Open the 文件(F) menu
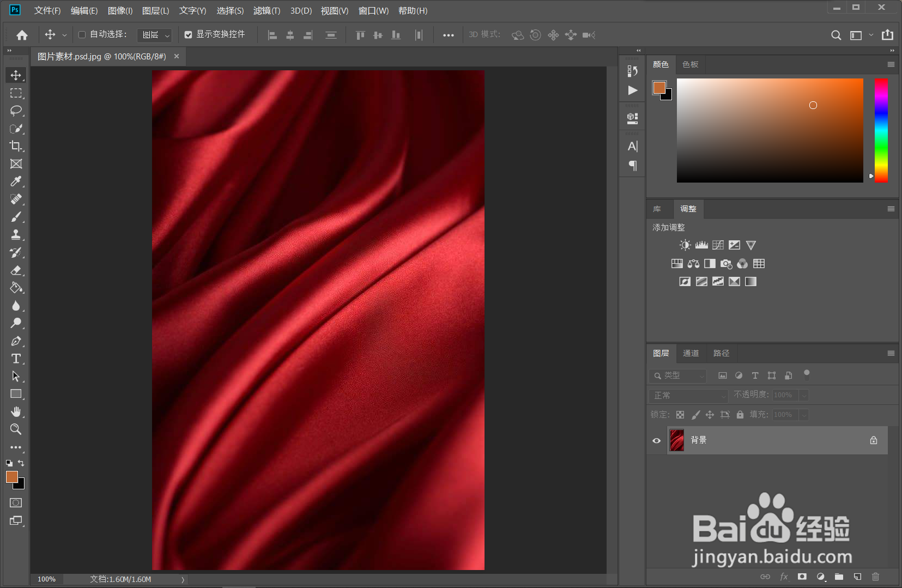The width and height of the screenshot is (902, 588). point(47,10)
